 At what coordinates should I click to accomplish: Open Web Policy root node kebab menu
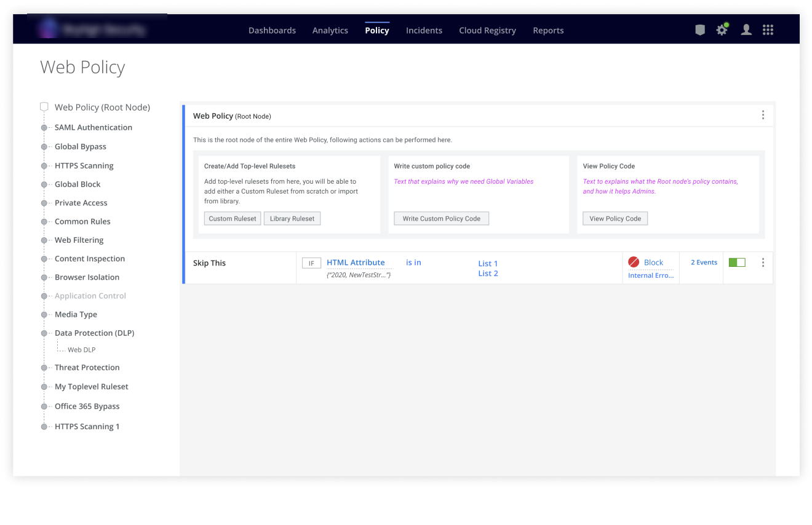pos(763,116)
